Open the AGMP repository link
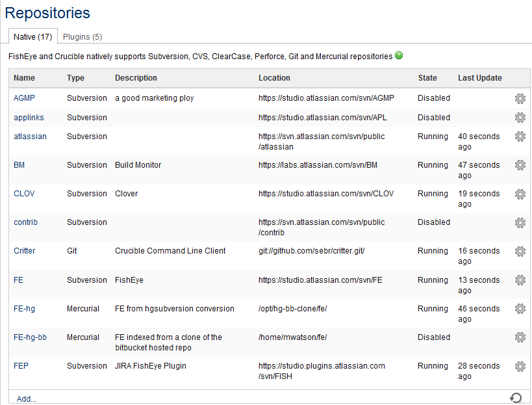 [24, 98]
